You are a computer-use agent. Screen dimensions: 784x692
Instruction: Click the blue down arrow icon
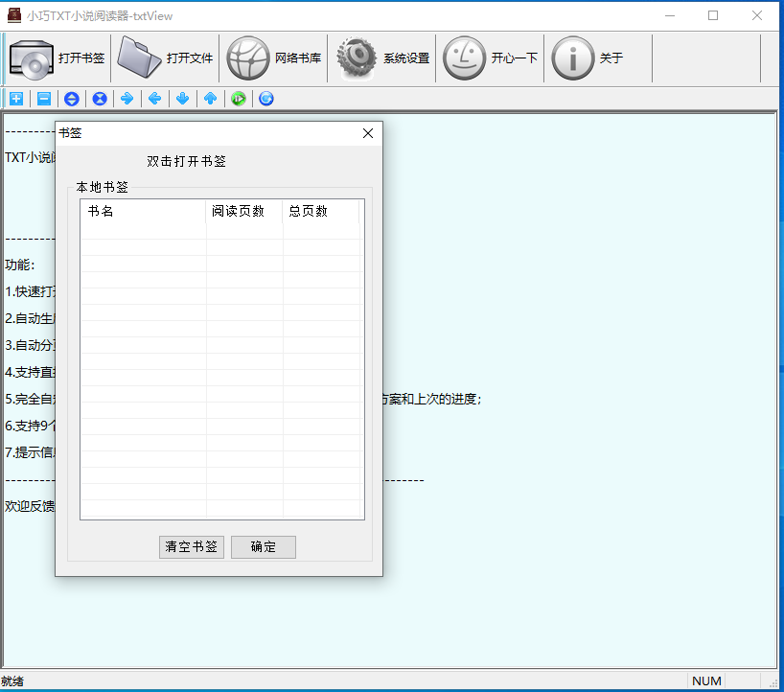coord(182,99)
